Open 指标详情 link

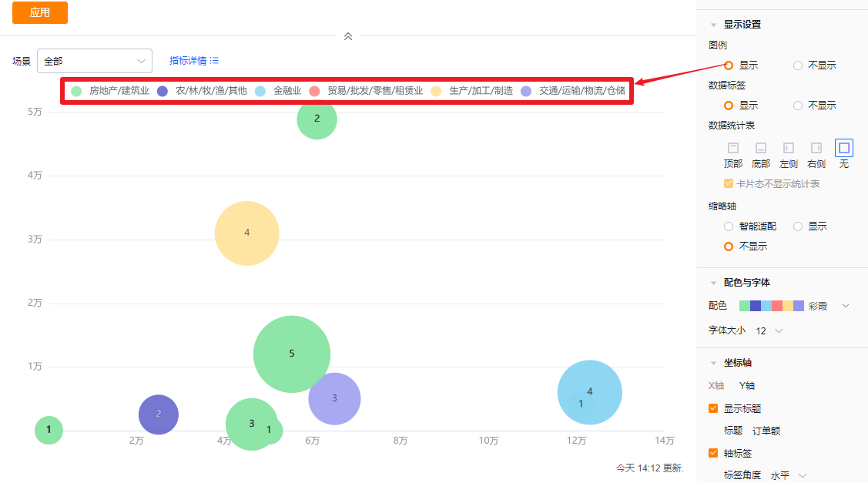tap(194, 61)
